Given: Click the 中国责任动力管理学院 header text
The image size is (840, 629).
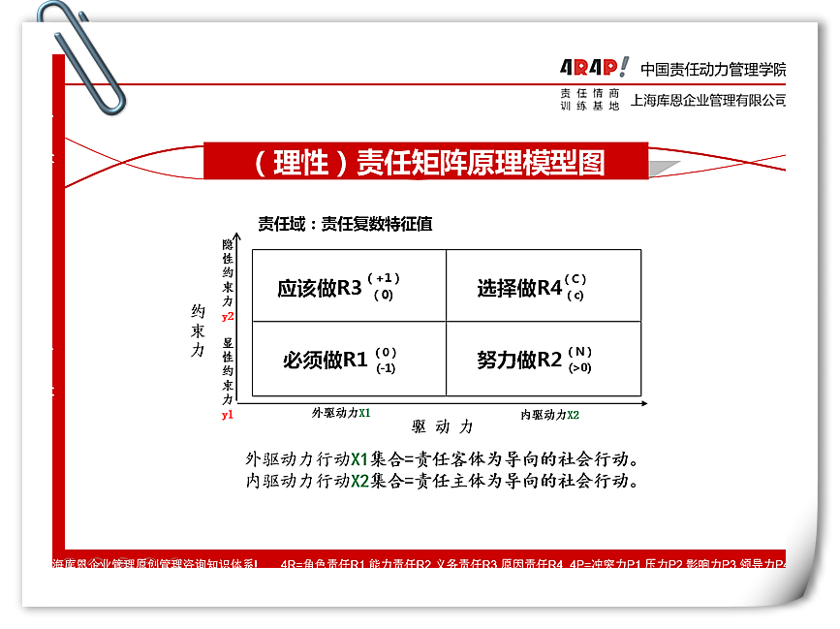Looking at the screenshot, I should (713, 70).
